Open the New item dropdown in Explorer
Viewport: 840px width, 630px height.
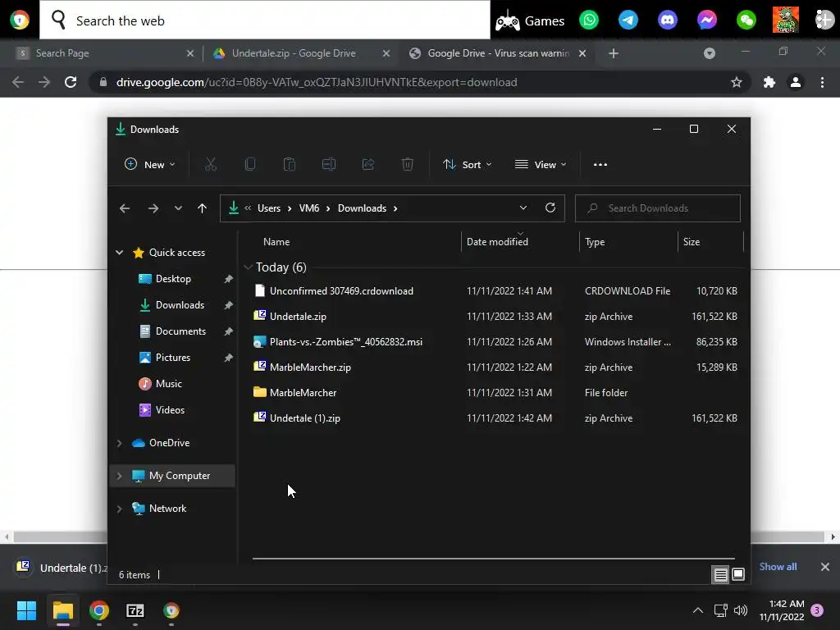pyautogui.click(x=150, y=164)
